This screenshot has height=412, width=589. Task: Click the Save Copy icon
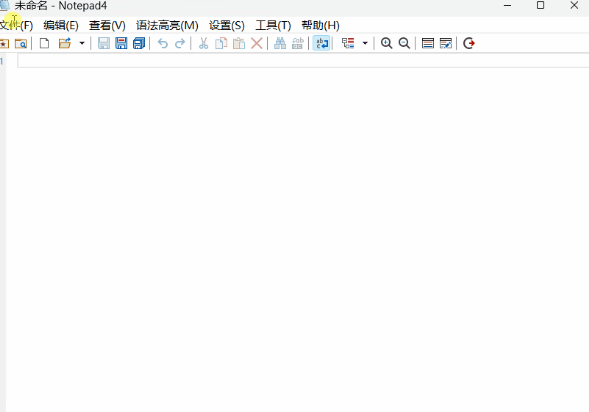139,43
